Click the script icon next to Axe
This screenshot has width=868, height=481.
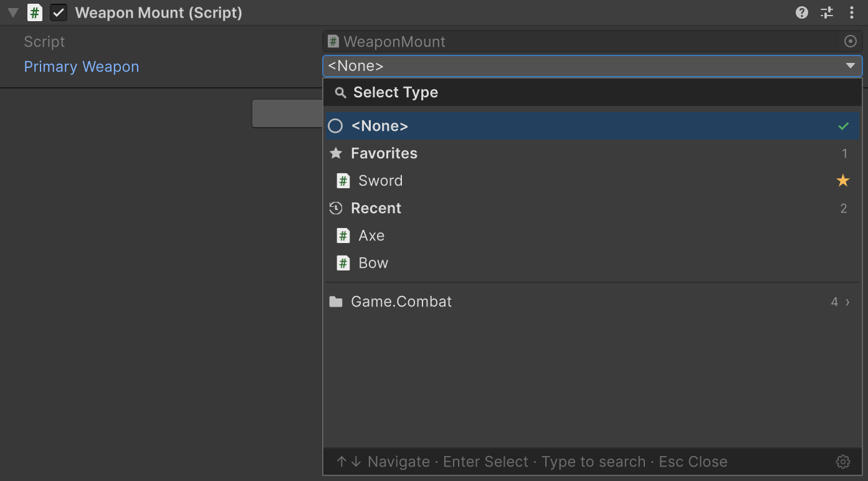click(x=343, y=236)
